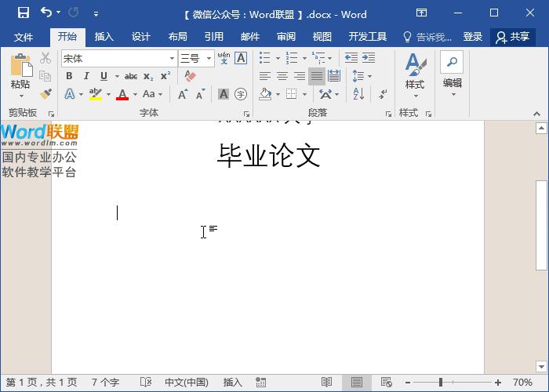Open the 三号 font size dropdown
The image size is (549, 392).
point(209,59)
